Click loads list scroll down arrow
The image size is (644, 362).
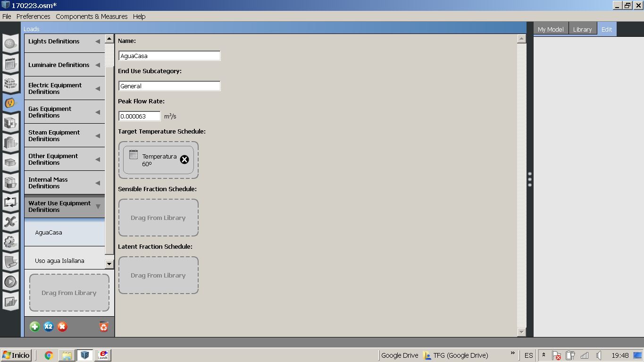pos(109,264)
